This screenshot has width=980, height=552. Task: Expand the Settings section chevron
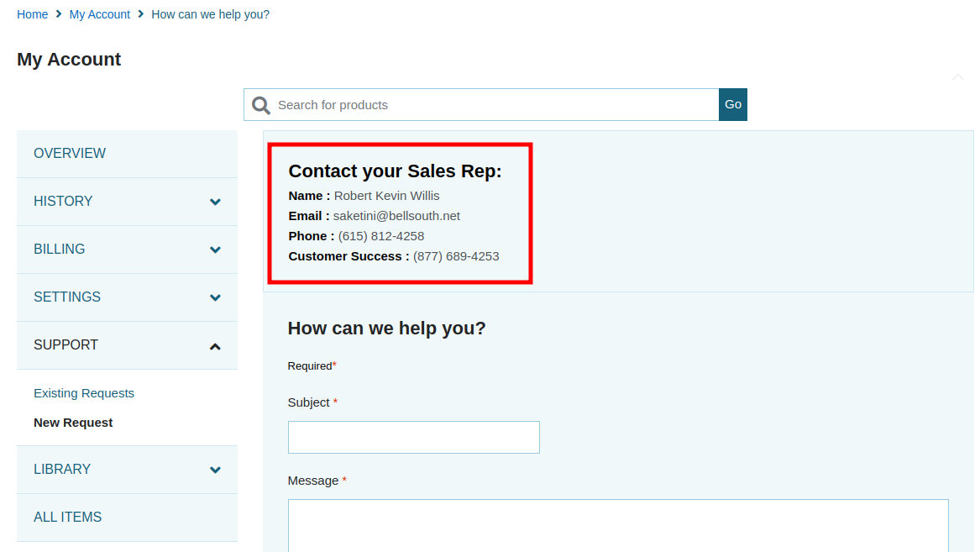click(x=215, y=297)
